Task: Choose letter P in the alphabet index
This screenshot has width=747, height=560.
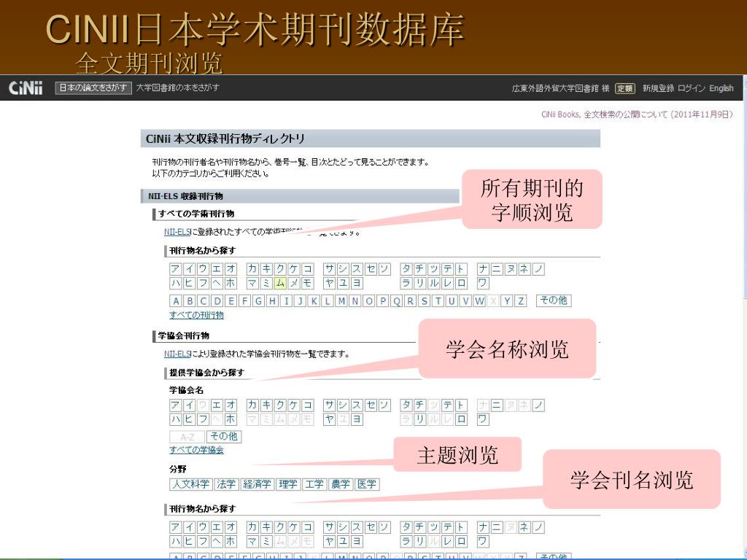Action: pyautogui.click(x=383, y=301)
